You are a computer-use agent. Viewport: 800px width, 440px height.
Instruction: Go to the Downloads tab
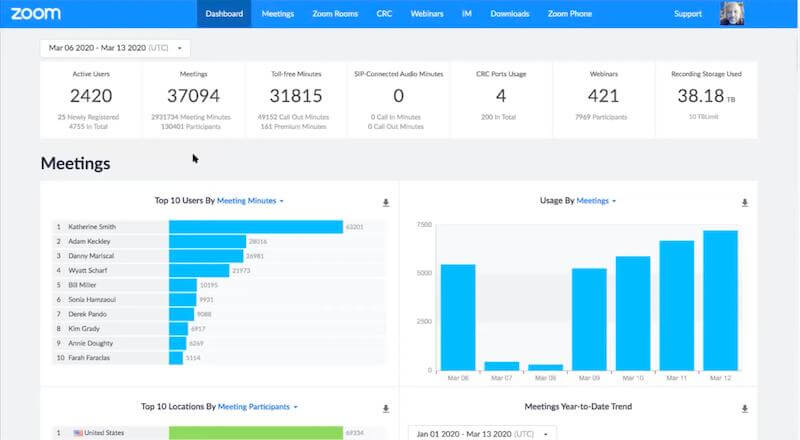[x=510, y=14]
